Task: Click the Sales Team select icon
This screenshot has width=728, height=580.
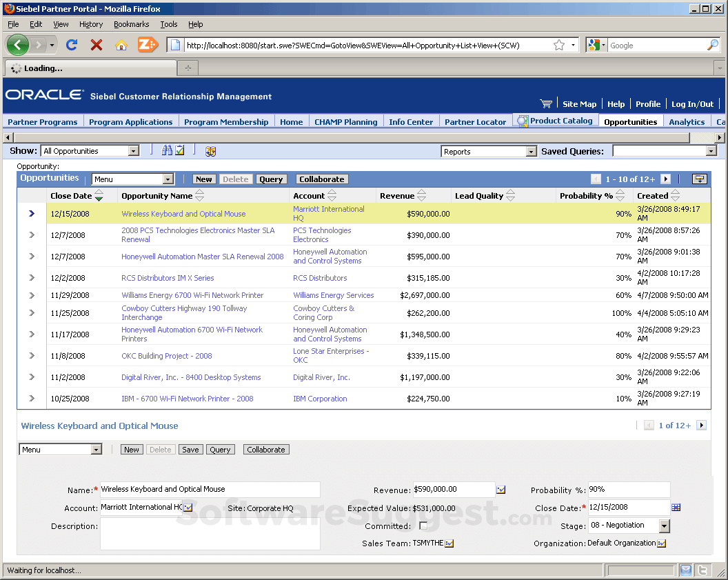Action: (x=449, y=543)
